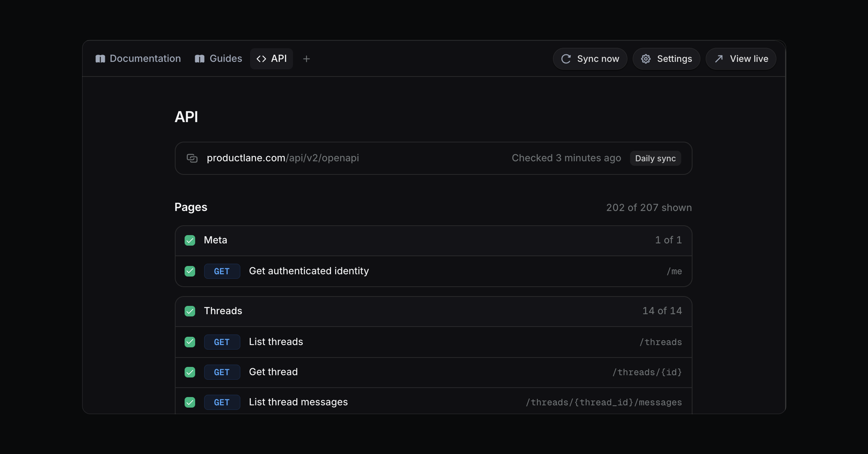Select the API tab
The height and width of the screenshot is (454, 868).
271,59
